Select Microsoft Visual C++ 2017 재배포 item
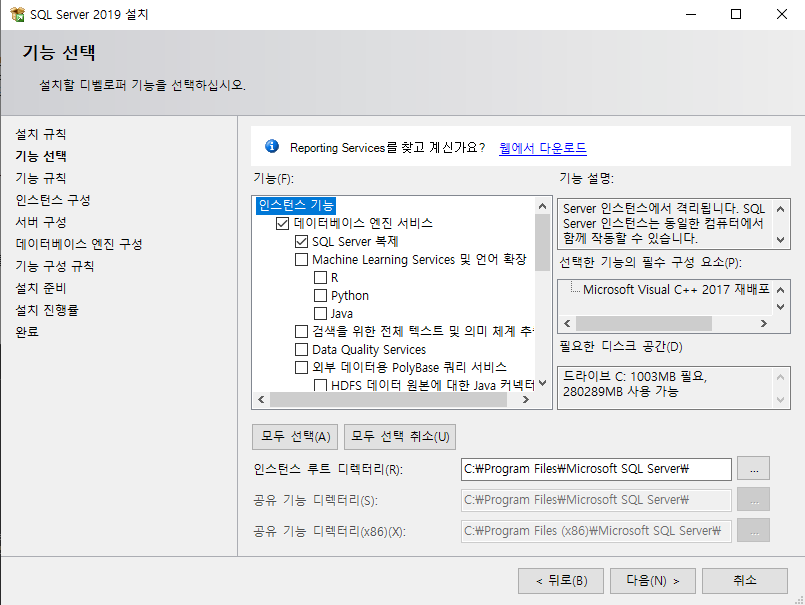The width and height of the screenshot is (805, 605). (676, 290)
